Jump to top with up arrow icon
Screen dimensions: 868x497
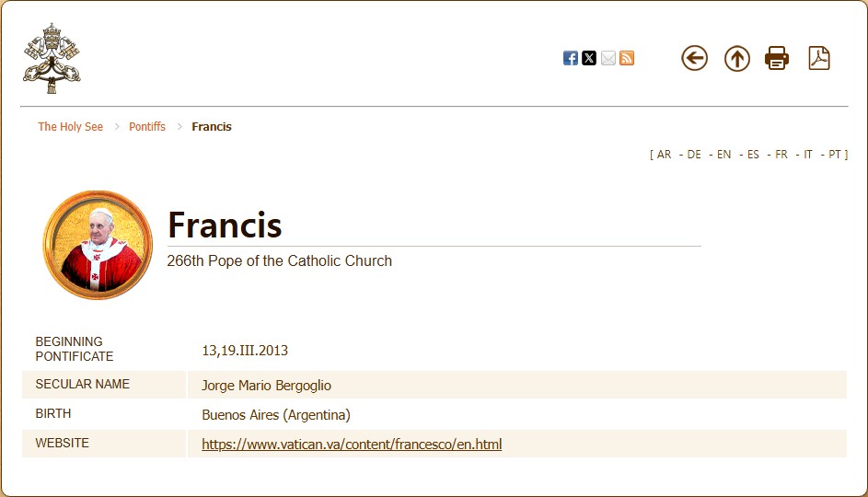pos(736,58)
